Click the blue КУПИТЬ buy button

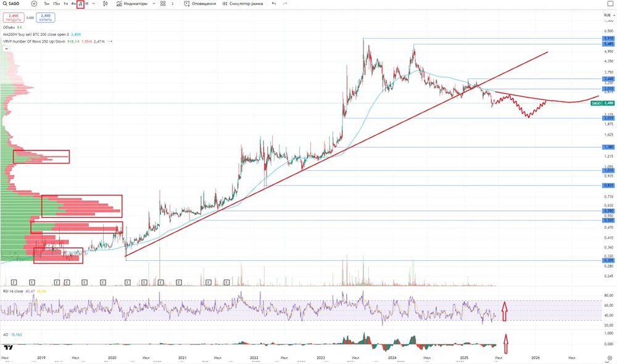(46, 18)
